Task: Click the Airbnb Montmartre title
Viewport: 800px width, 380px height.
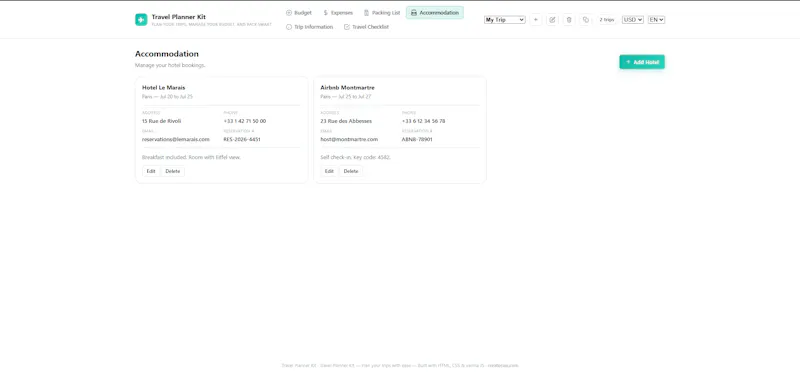Action: pyautogui.click(x=347, y=88)
